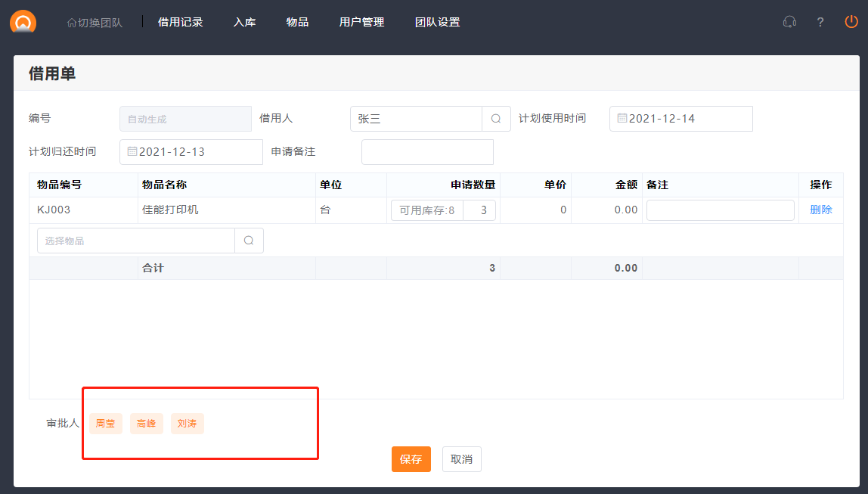Open the 借用记录 menu
Viewport: 868px width, 494px height.
pos(180,22)
